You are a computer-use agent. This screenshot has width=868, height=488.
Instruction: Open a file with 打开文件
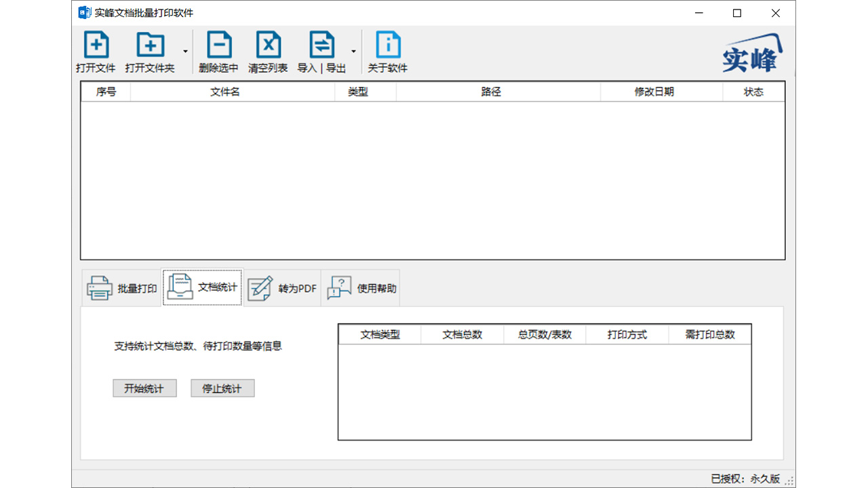[96, 51]
